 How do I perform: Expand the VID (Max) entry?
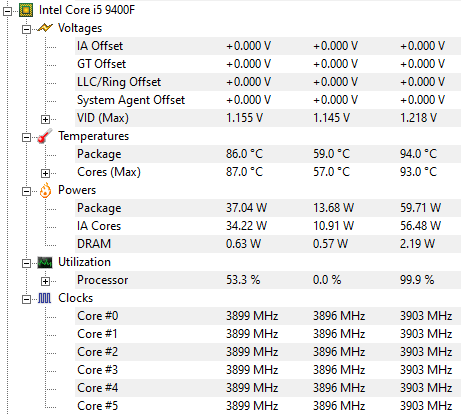click(x=45, y=119)
